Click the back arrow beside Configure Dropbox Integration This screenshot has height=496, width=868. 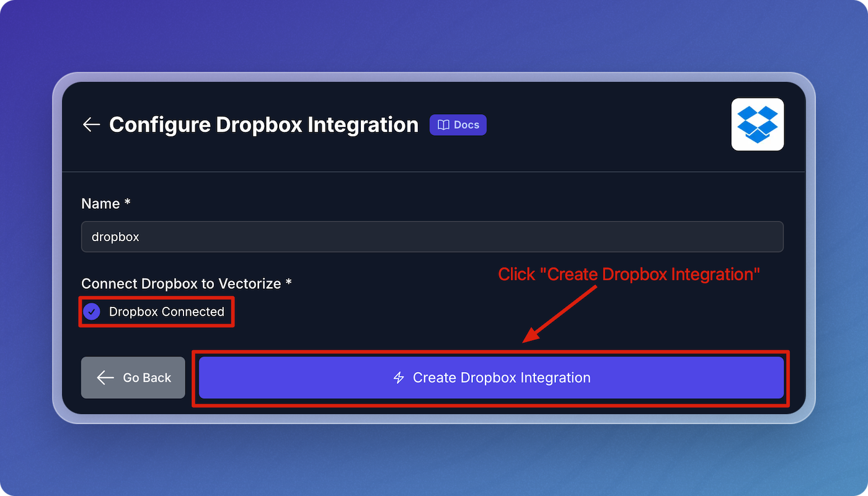tap(91, 125)
